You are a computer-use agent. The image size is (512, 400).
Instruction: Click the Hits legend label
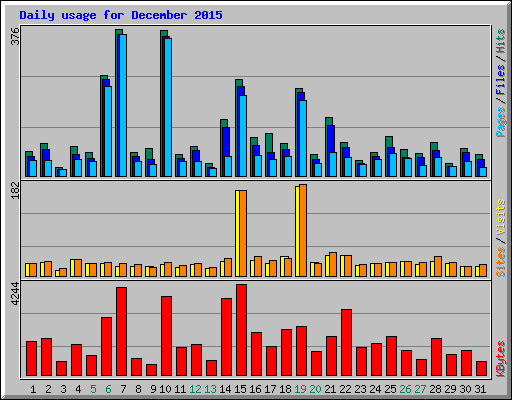[500, 41]
